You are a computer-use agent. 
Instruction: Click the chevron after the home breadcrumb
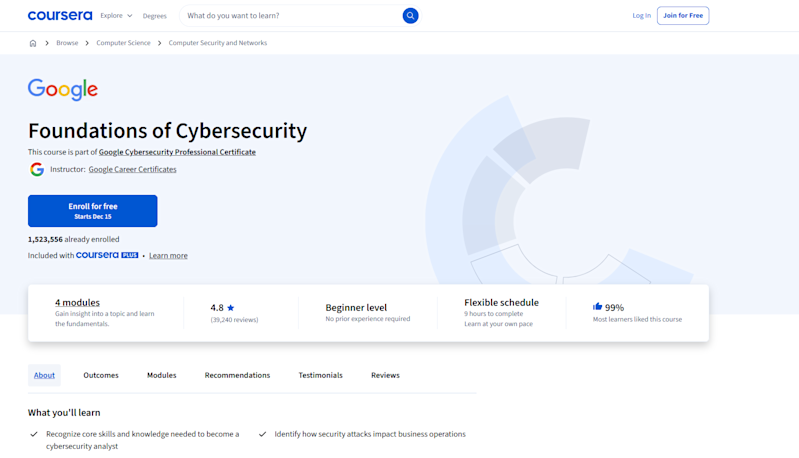(47, 43)
